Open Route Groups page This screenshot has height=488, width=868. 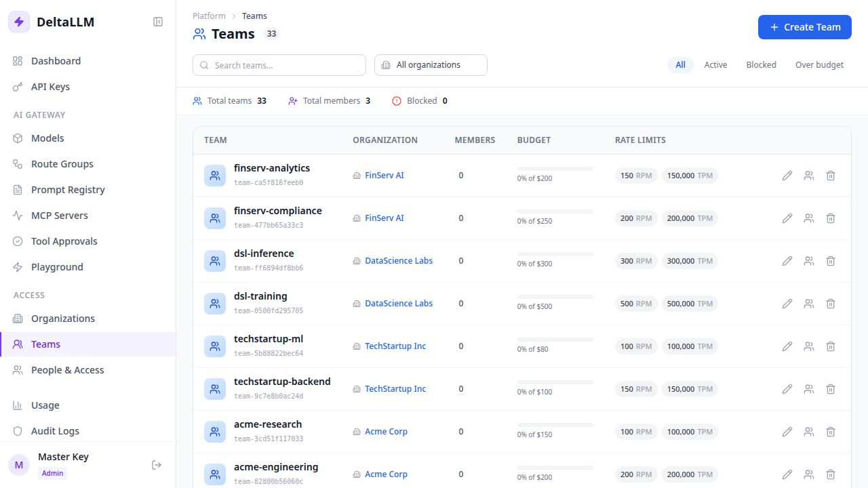coord(88,164)
